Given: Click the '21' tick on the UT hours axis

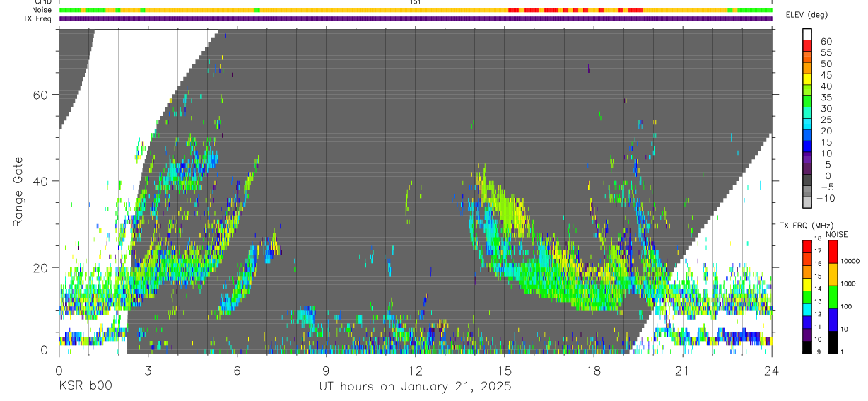Looking at the screenshot, I should tap(683, 370).
